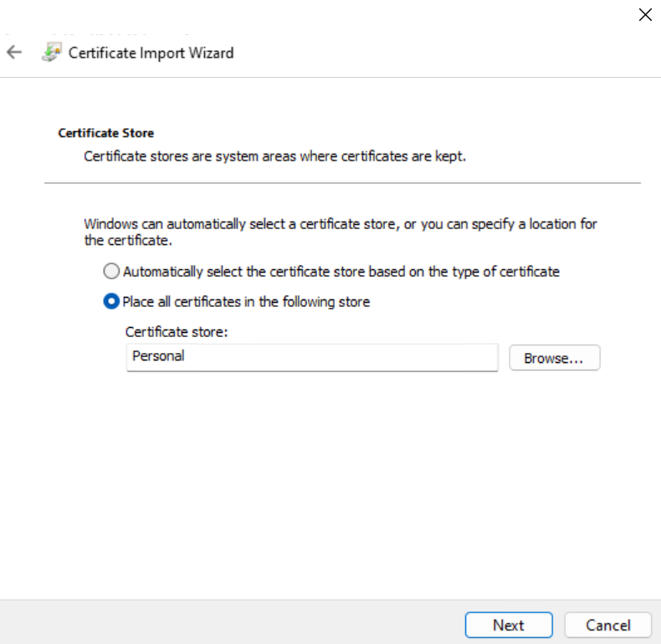Click the 'Place all certificates in the following store' label

(x=246, y=302)
